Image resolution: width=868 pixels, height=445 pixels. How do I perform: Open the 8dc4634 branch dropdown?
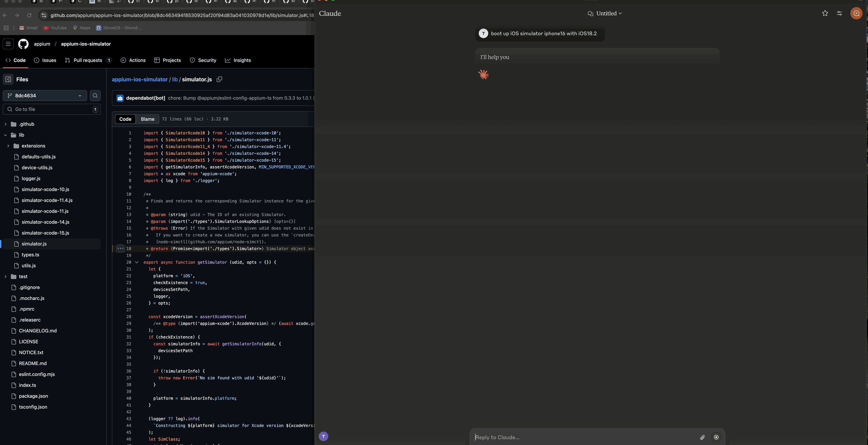[x=45, y=96]
